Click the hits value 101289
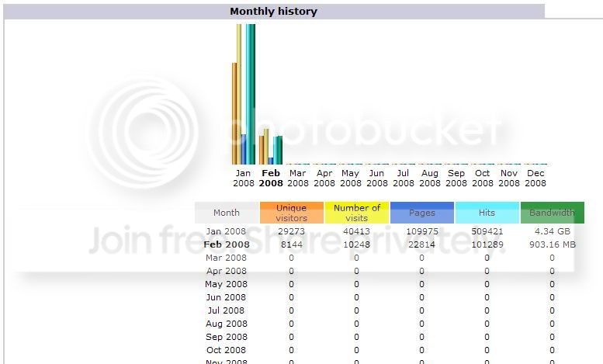603x364 pixels. point(487,244)
